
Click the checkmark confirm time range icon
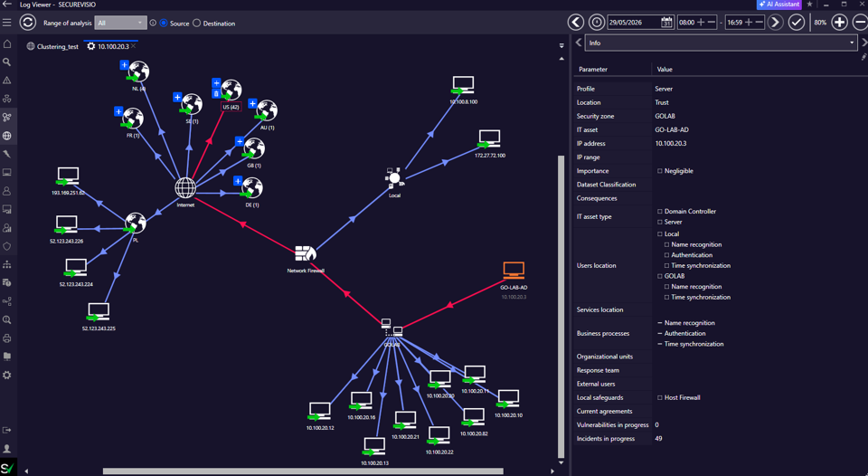[796, 23]
